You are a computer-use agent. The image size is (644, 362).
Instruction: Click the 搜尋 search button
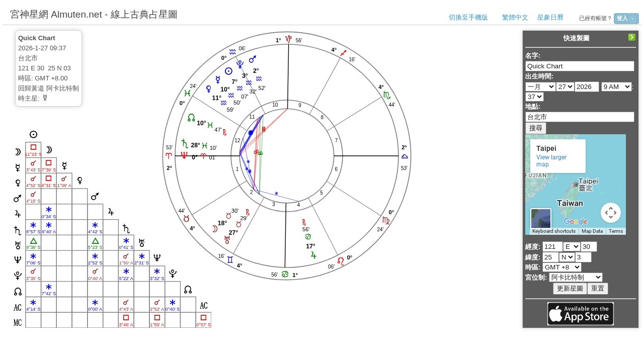[536, 128]
